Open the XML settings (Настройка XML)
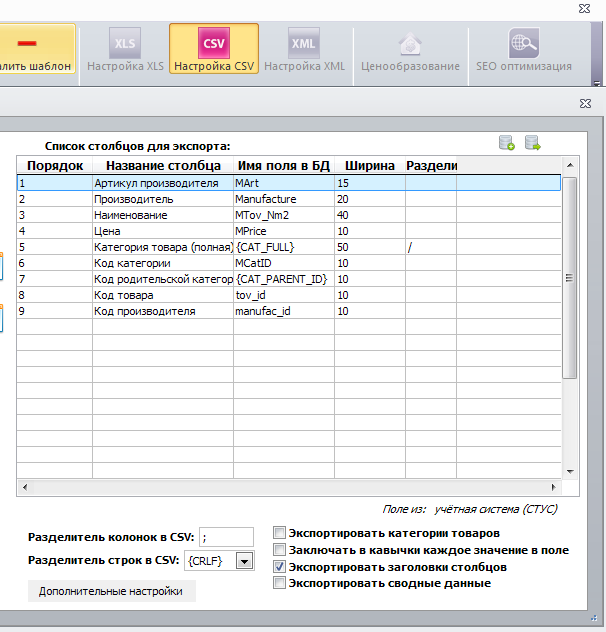 tap(304, 50)
